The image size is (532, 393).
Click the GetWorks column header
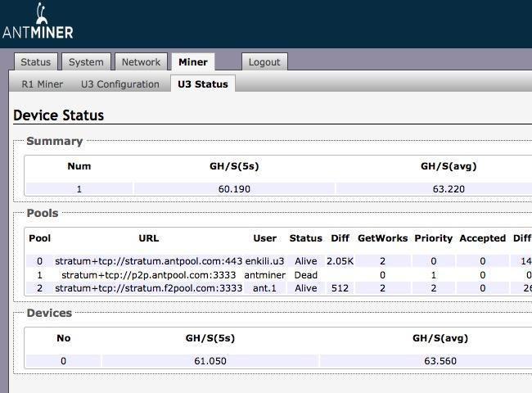coord(383,238)
